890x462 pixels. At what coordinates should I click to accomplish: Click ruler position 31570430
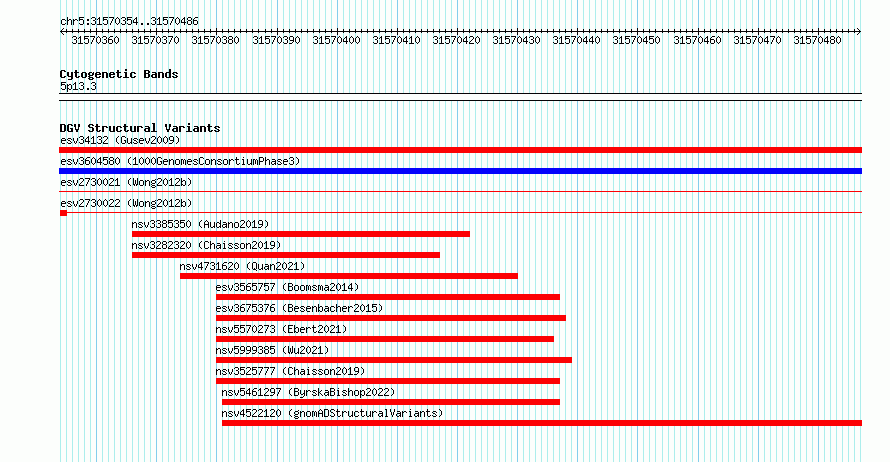pos(517,40)
